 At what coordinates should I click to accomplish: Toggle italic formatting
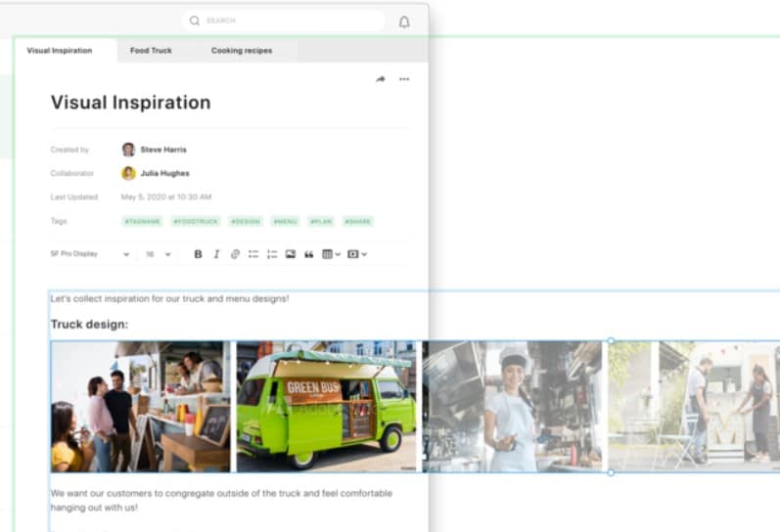(216, 254)
